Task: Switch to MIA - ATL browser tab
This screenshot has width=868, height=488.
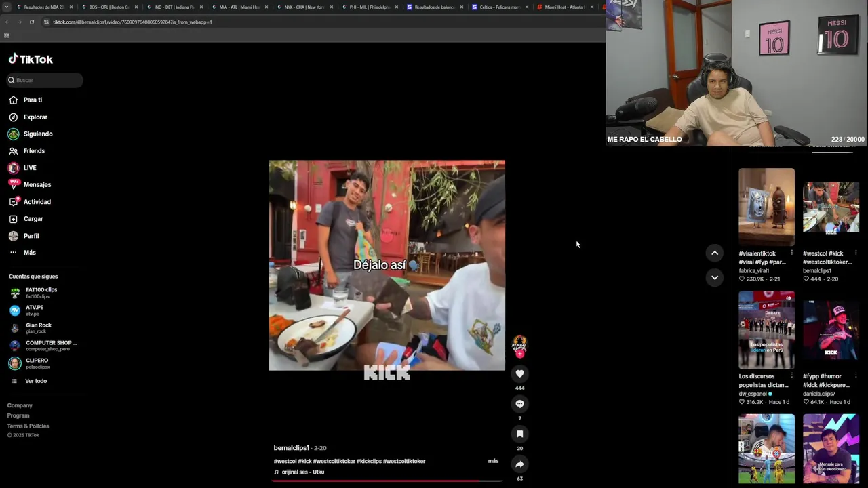Action: point(239,7)
